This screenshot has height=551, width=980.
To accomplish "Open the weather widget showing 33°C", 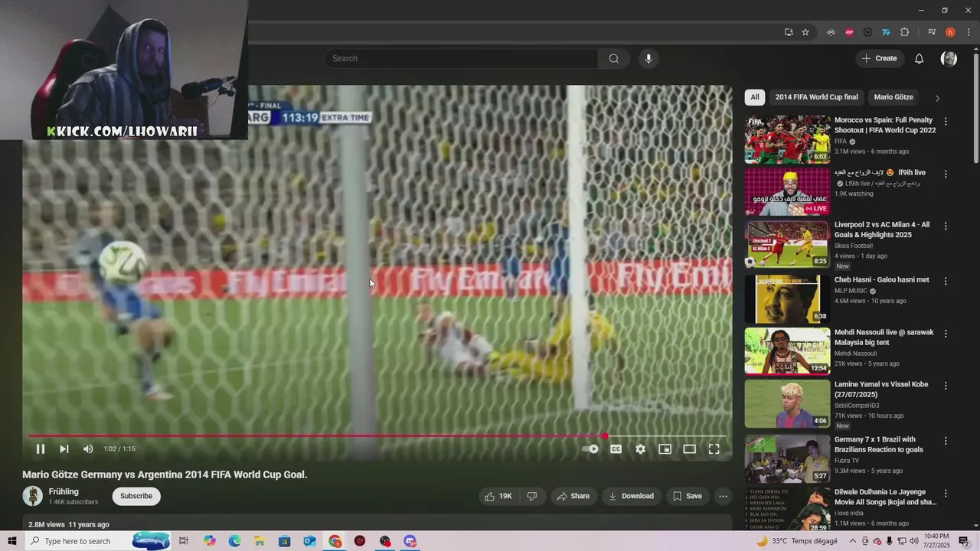I will coord(798,541).
